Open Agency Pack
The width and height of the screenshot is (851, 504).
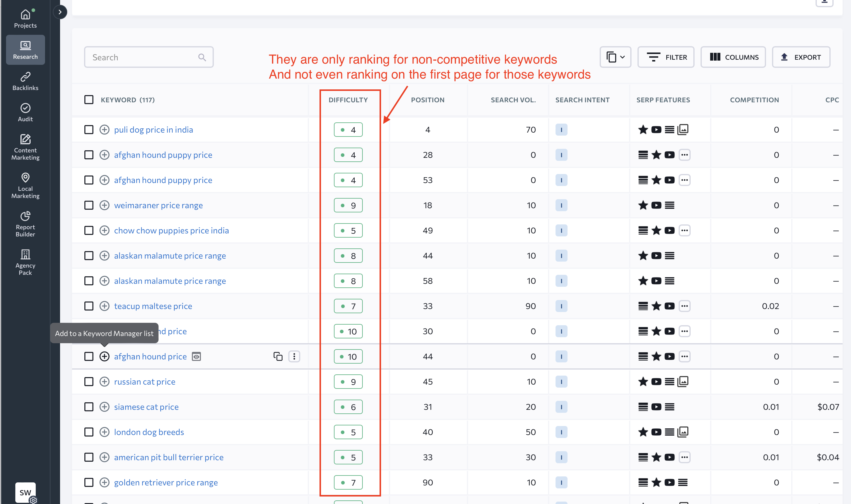point(25,262)
